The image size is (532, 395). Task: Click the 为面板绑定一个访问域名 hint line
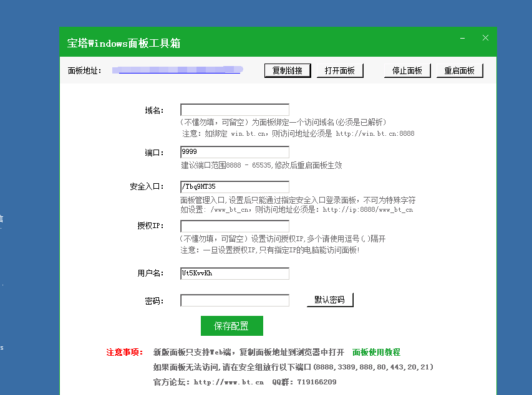tap(283, 122)
